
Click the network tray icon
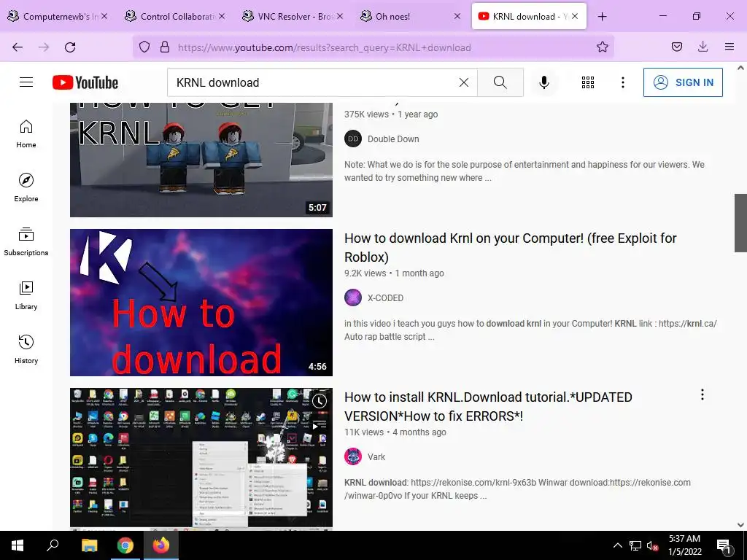pyautogui.click(x=635, y=545)
